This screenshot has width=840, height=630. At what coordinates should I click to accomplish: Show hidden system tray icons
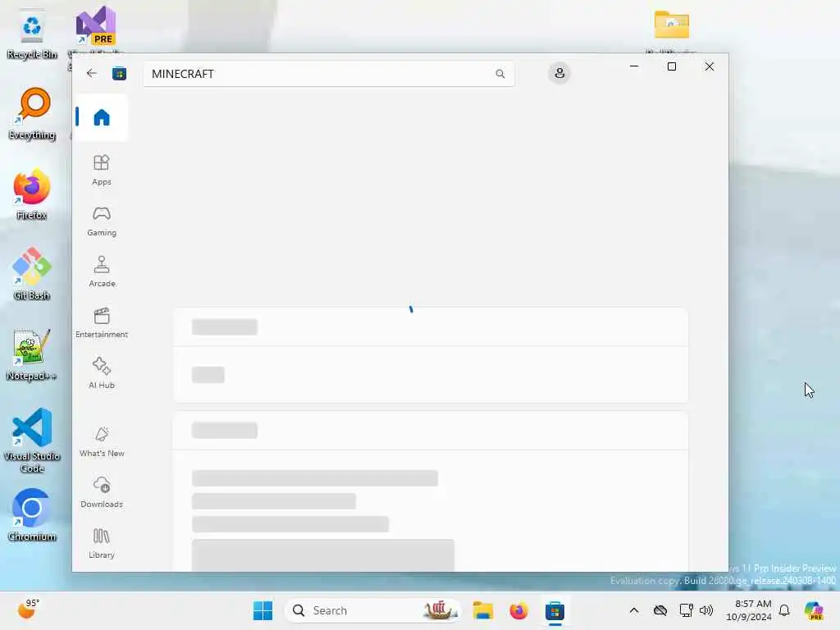click(x=634, y=610)
